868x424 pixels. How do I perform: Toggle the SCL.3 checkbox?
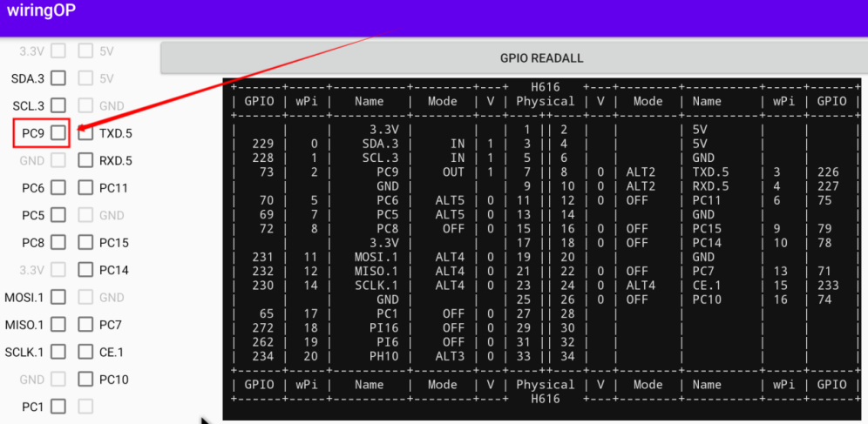(58, 105)
